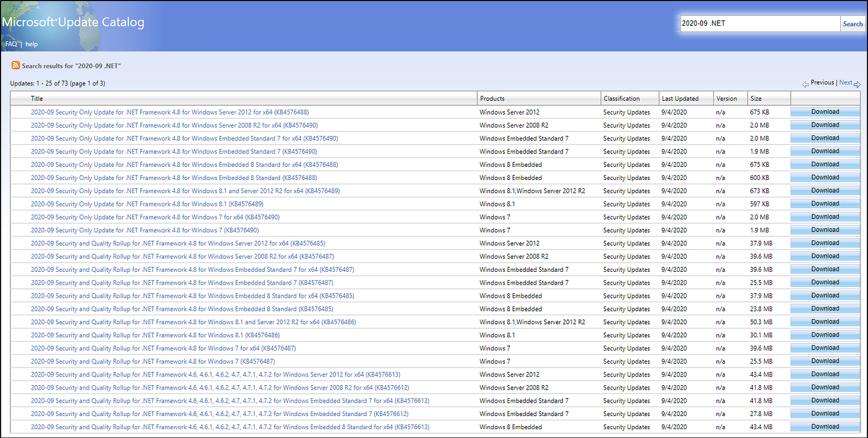
Task: Click the Next page arrow icon
Action: [x=857, y=84]
